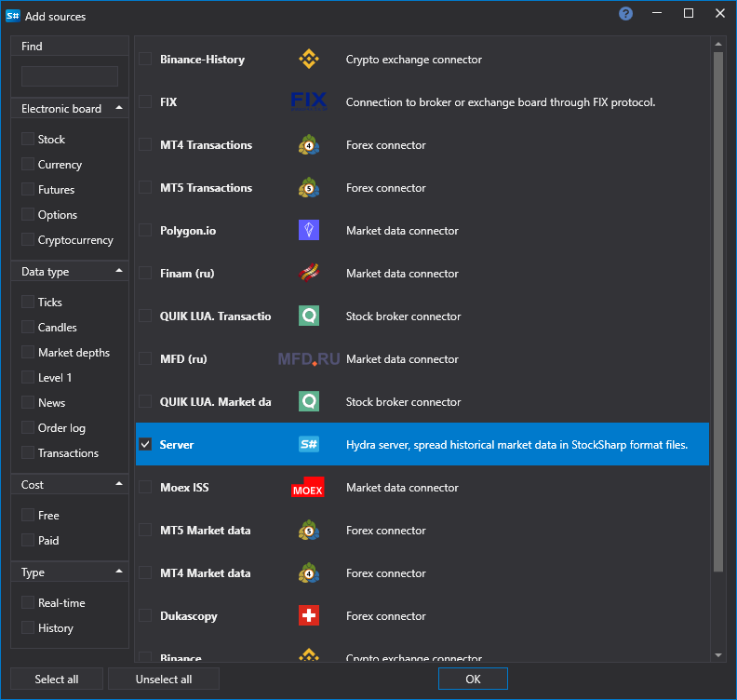
Task: Check the Market depths checkbox
Action: click(28, 352)
